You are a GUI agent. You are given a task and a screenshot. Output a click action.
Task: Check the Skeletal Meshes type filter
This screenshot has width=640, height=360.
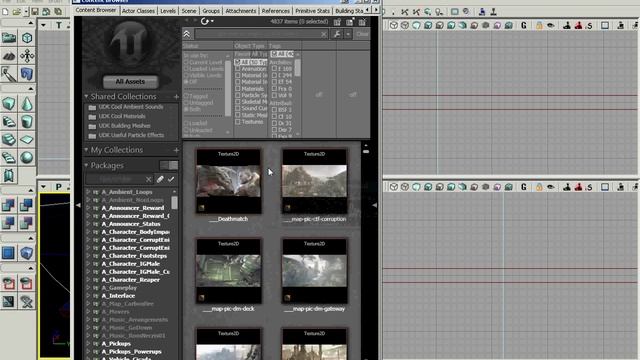(238, 102)
